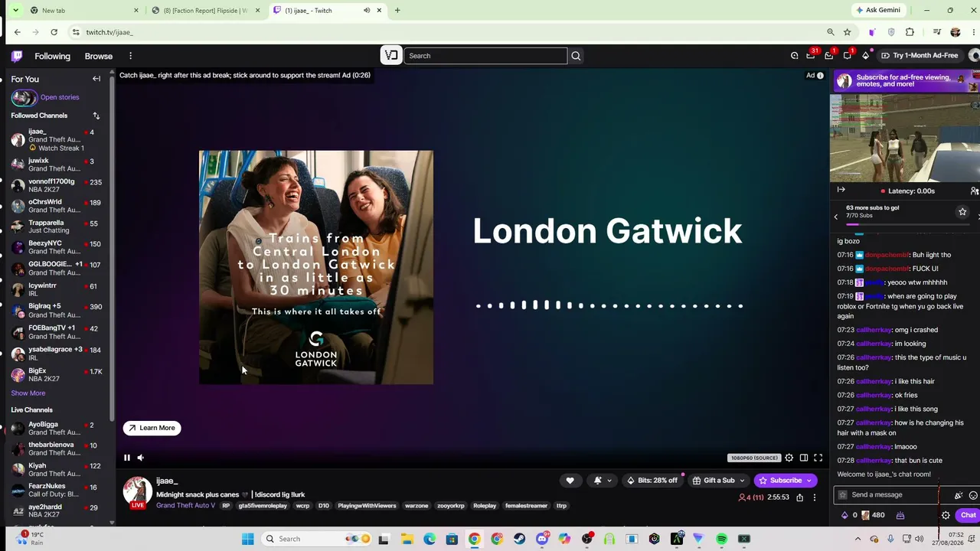Image resolution: width=980 pixels, height=551 pixels.
Task: Open the header more options menu
Action: click(130, 56)
